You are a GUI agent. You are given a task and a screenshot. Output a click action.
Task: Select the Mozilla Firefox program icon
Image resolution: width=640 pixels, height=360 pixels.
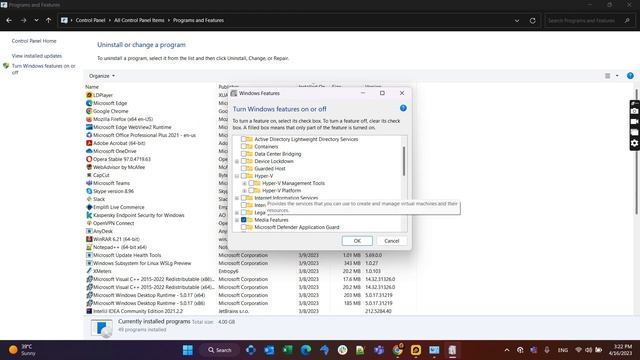click(x=89, y=119)
